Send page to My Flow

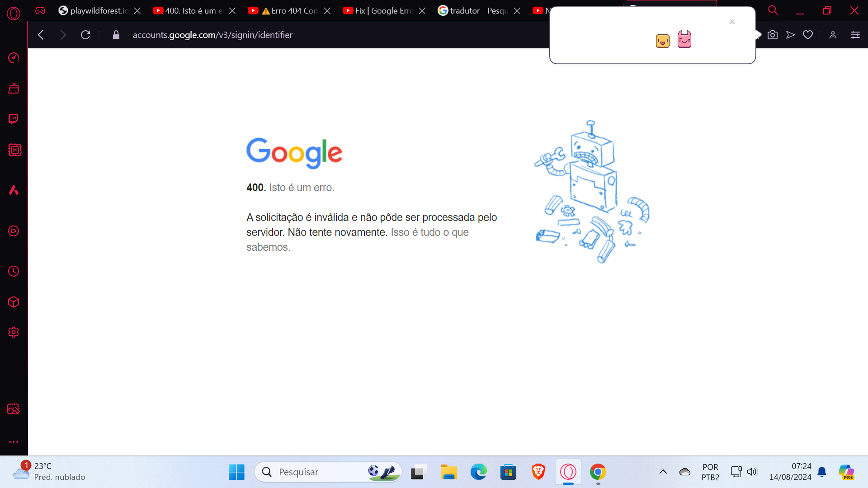[790, 35]
